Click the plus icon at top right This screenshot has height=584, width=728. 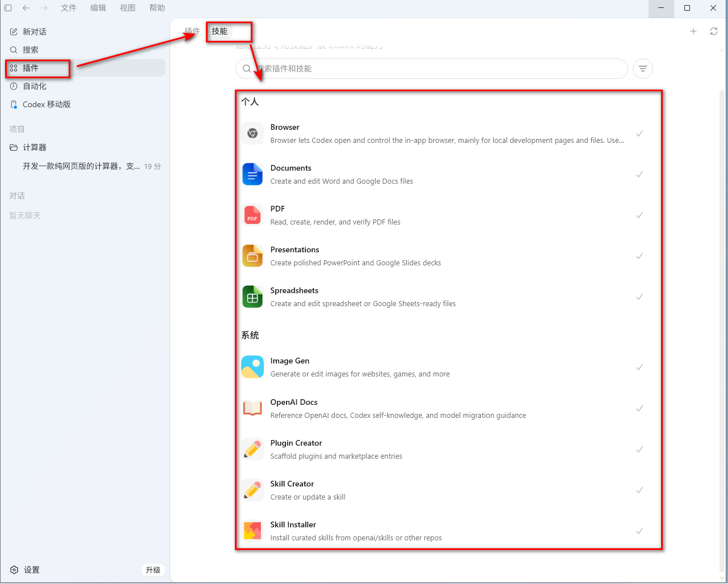click(693, 31)
